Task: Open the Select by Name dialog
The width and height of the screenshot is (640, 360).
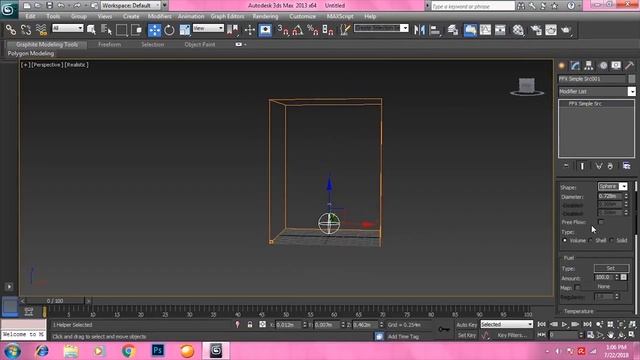Action: 106,30
